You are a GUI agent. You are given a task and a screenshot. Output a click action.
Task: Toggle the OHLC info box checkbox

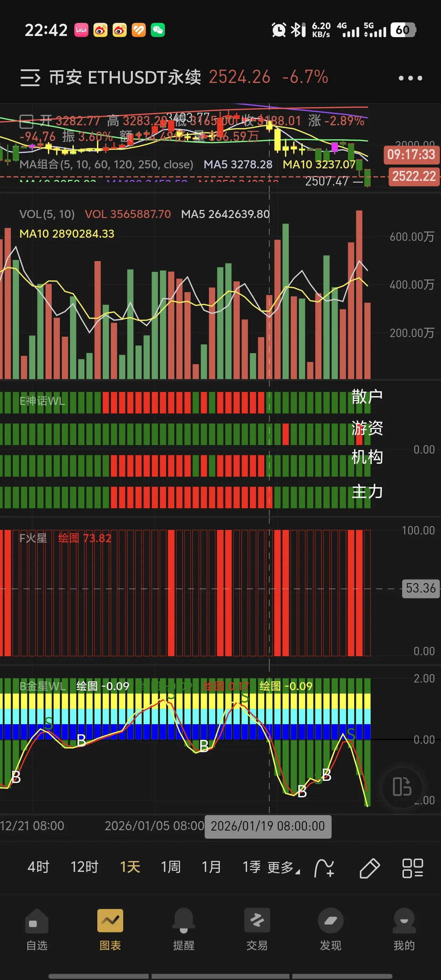pyautogui.click(x=26, y=122)
